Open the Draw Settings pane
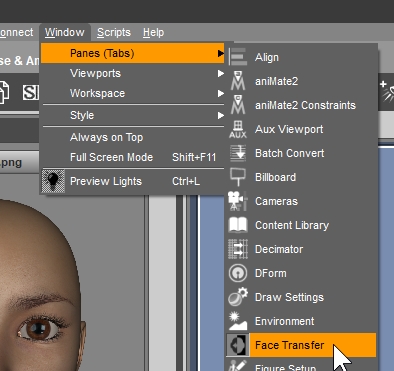This screenshot has width=394, height=371. click(x=302, y=297)
